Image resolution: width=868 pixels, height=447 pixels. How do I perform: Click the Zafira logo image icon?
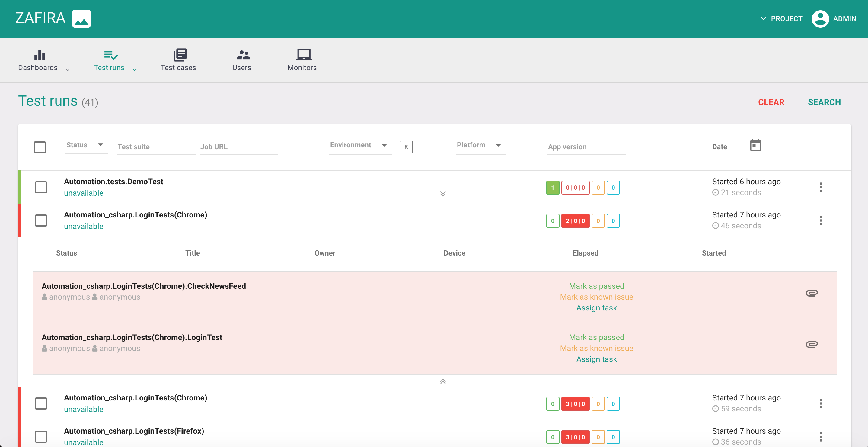click(x=81, y=18)
